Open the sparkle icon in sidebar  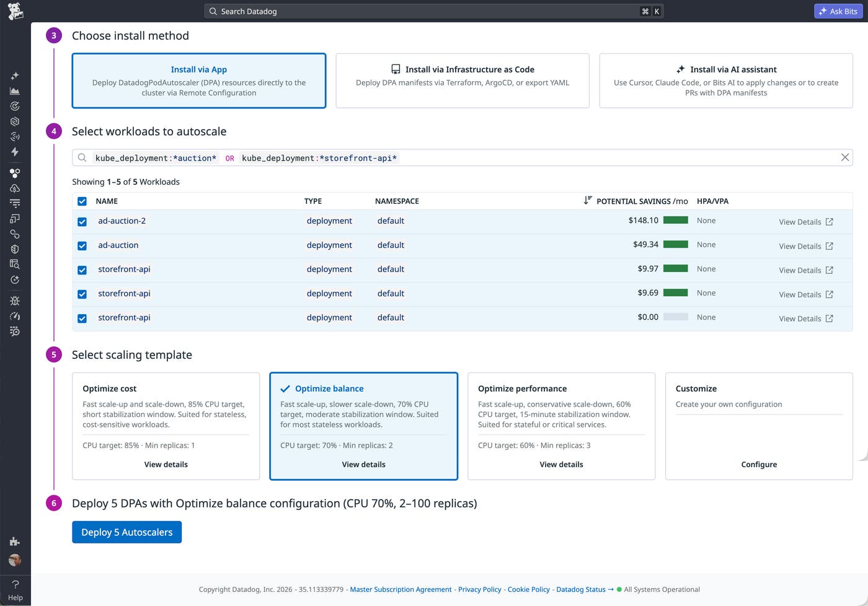point(15,76)
